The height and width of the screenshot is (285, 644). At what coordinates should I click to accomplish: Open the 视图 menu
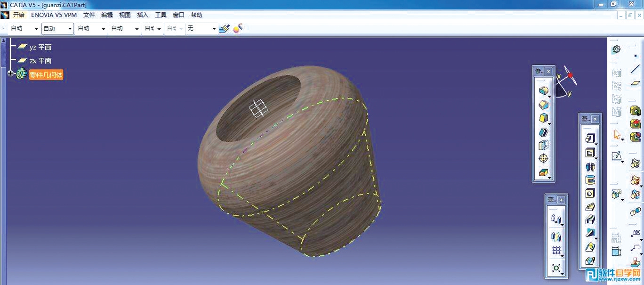point(125,15)
